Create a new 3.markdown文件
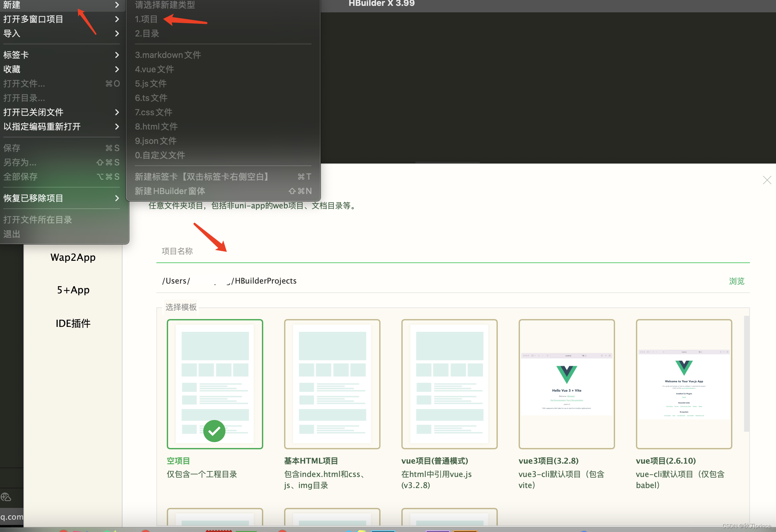The width and height of the screenshot is (776, 532). click(223, 55)
